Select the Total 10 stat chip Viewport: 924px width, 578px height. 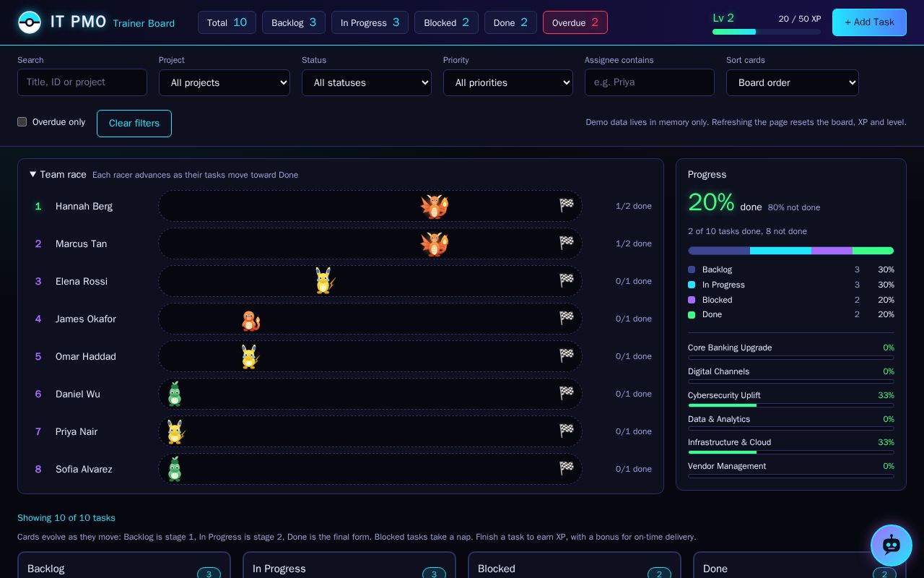[x=227, y=22]
